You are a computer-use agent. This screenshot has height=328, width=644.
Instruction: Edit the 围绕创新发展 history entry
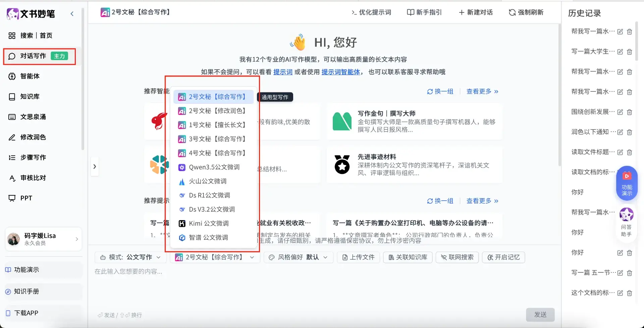pos(620,112)
